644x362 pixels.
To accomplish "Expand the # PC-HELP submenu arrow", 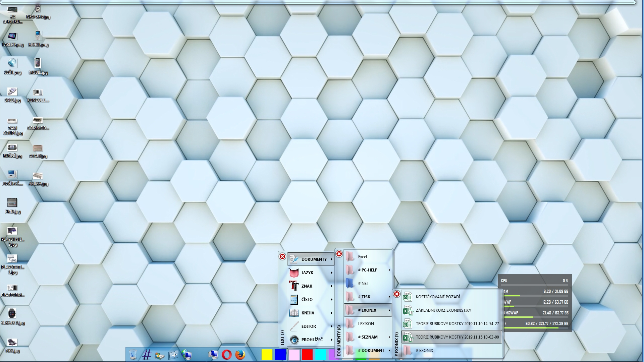I will tap(389, 270).
